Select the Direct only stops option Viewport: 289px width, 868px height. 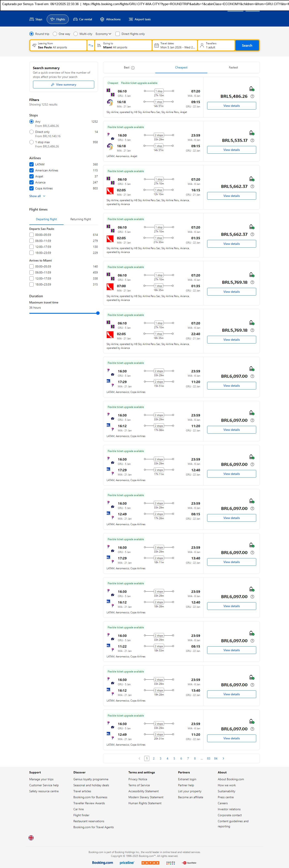coord(31,132)
